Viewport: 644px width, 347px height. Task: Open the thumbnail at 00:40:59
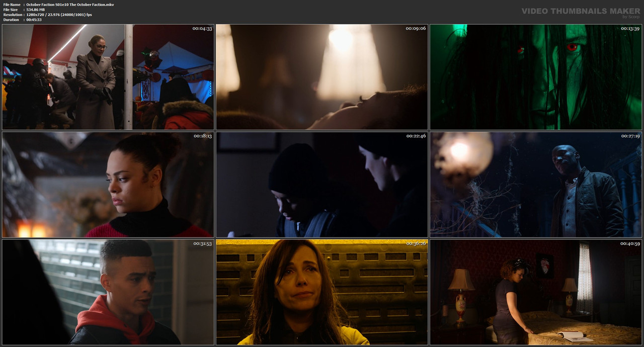pos(536,292)
